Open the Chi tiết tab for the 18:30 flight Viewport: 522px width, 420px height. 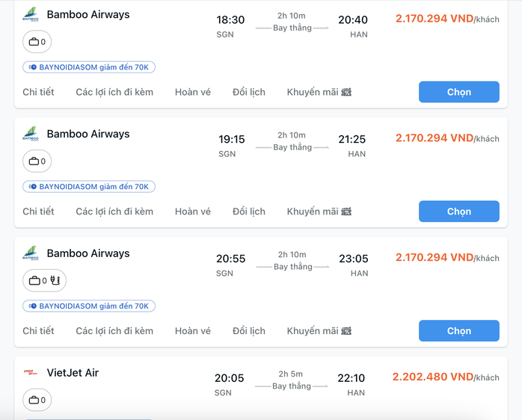click(x=38, y=92)
